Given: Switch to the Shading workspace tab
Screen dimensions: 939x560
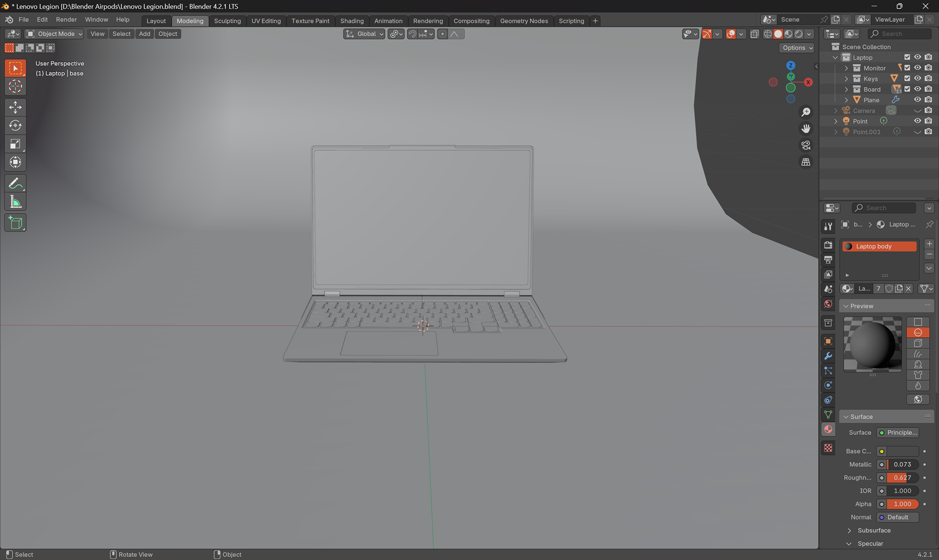Looking at the screenshot, I should click(x=352, y=21).
